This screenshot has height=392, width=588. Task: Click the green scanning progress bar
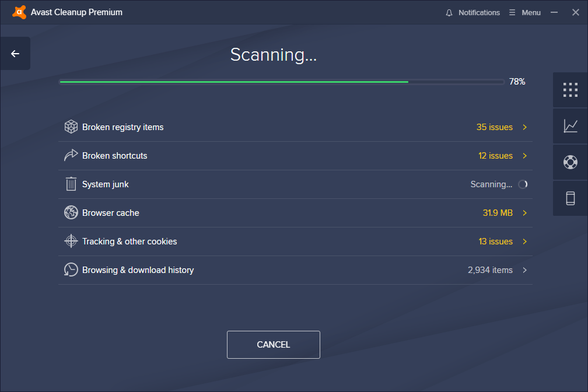coord(233,82)
